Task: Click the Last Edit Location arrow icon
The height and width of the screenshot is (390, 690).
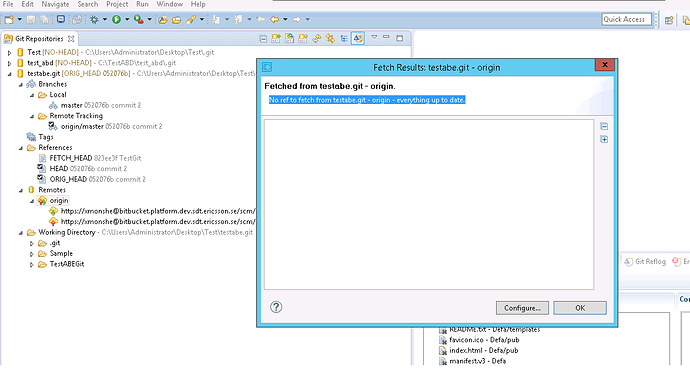Action: coord(261,19)
